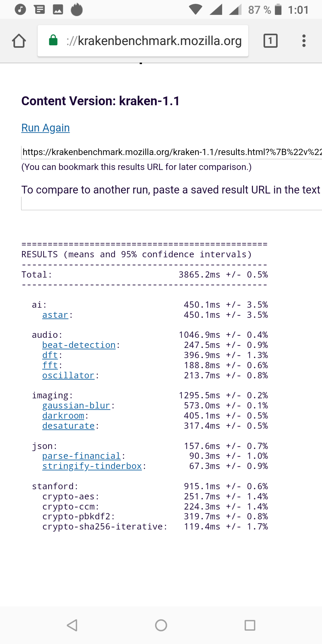Click the empty compare-run URL field
Viewport: 322px width, 644px height.
(x=172, y=204)
